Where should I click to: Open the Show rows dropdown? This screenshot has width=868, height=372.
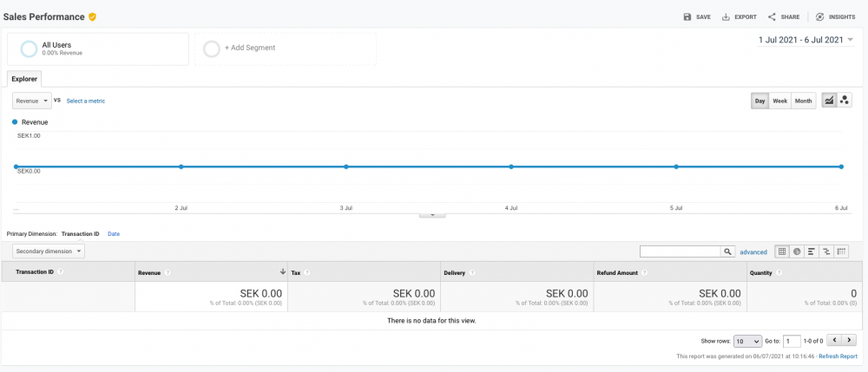747,341
